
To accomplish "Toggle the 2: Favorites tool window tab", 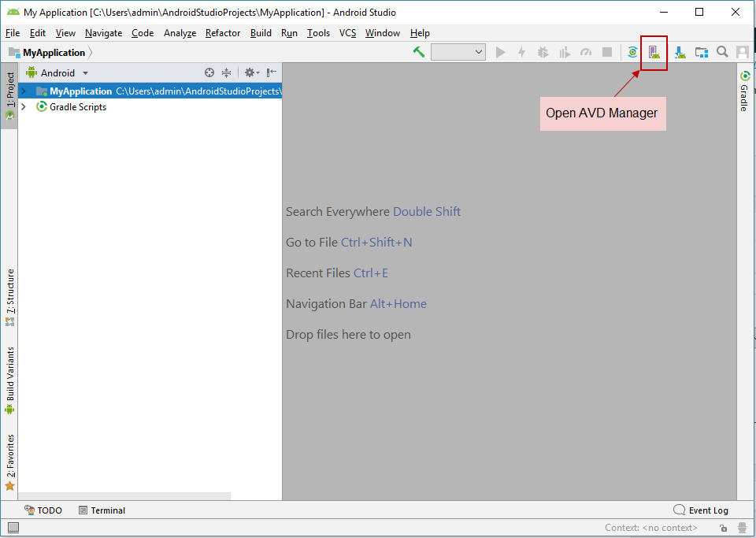I will (9, 463).
